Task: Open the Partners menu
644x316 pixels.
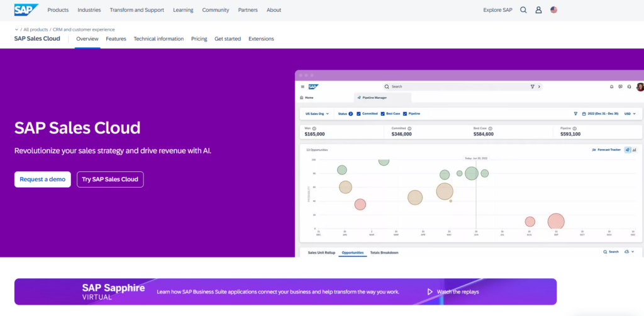Action: pyautogui.click(x=248, y=10)
